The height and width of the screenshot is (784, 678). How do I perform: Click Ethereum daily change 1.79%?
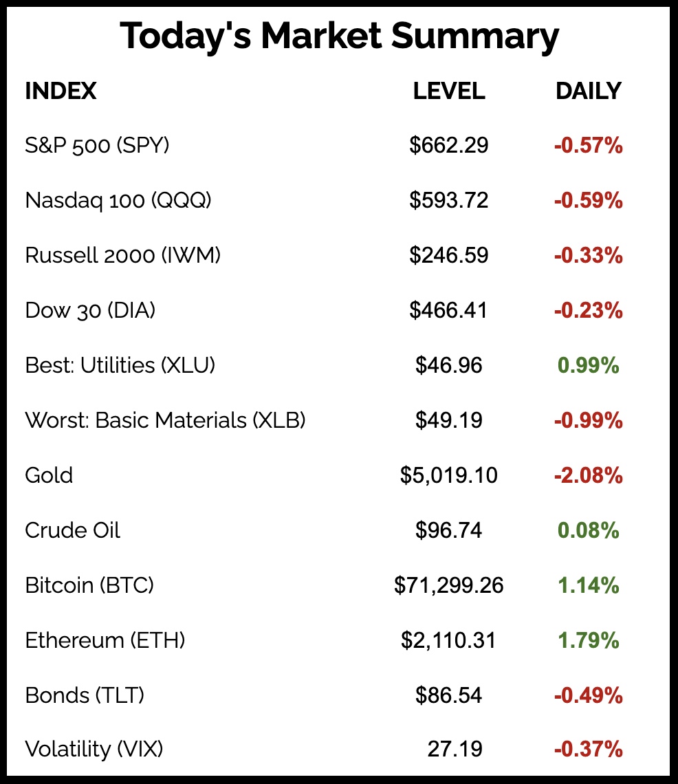588,640
